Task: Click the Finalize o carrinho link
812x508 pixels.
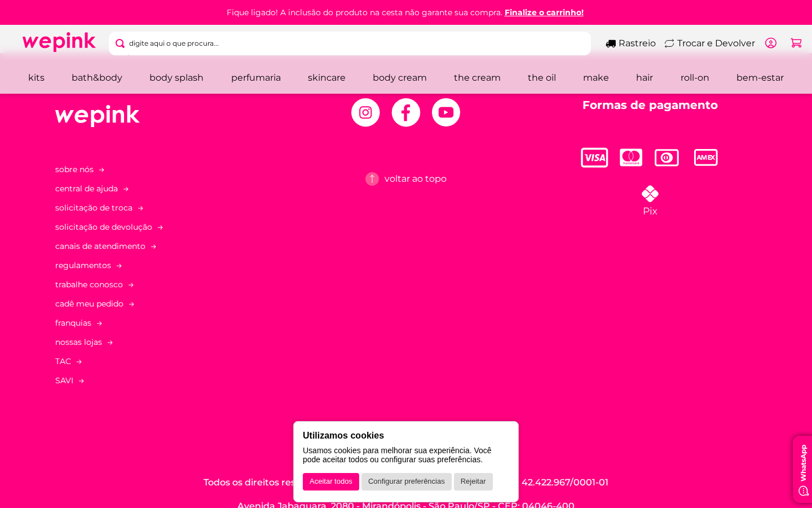Action: click(544, 12)
